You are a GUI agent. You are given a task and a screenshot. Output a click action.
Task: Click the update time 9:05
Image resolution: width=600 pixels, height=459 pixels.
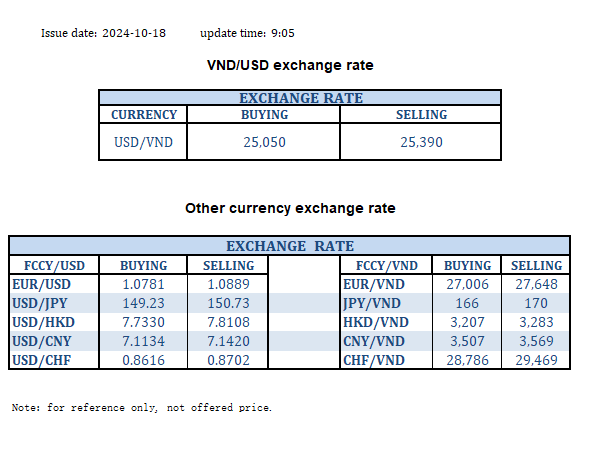tap(281, 33)
